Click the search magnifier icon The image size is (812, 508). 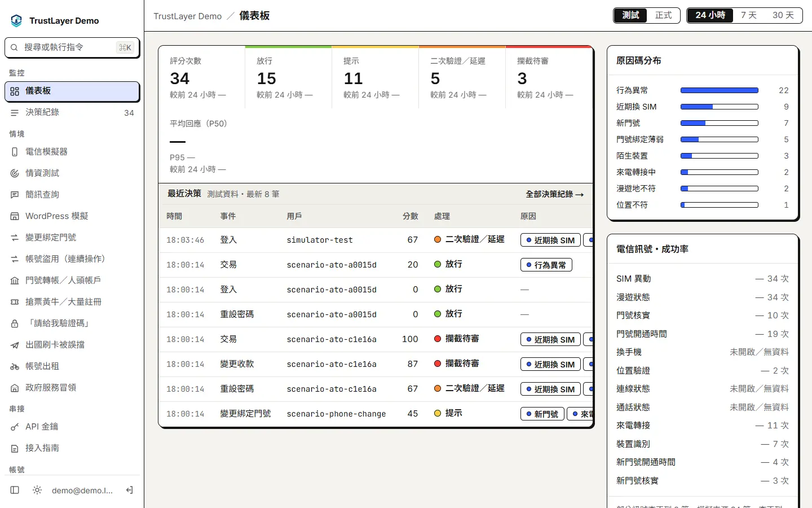tap(14, 47)
